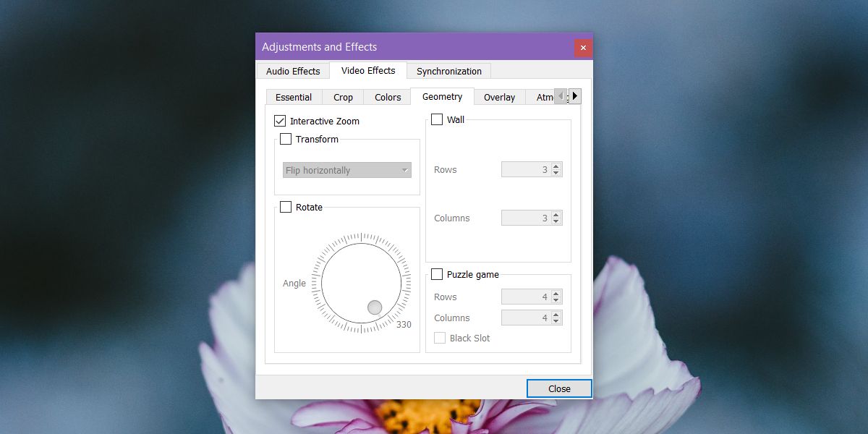Click the Close button
The image size is (868, 434).
pos(559,388)
